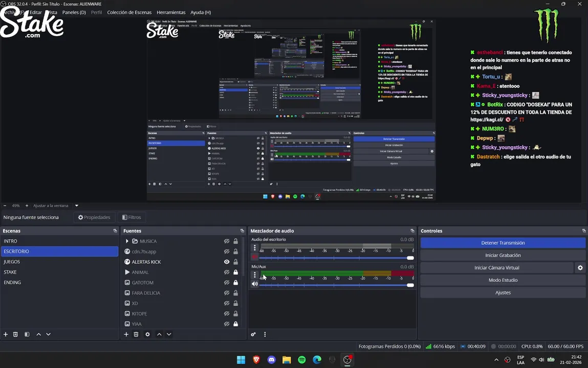Image resolution: width=588 pixels, height=368 pixels.
Task: Show hidden system tray icons chevron
Action: coord(496,360)
